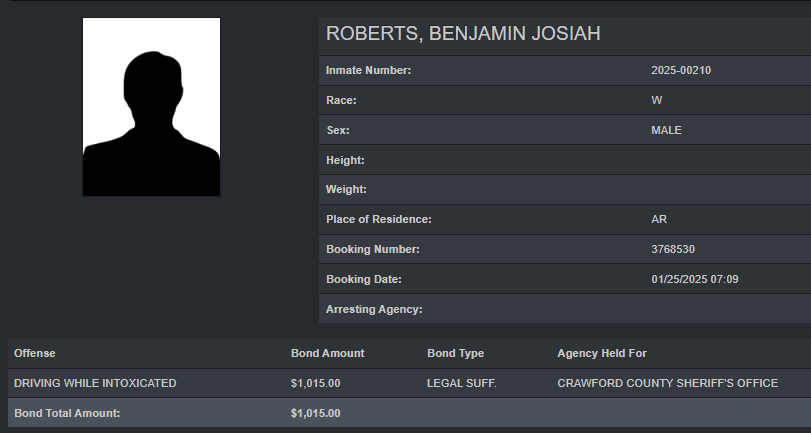The width and height of the screenshot is (811, 433).
Task: Click the Bond Amount column header
Action: (327, 353)
